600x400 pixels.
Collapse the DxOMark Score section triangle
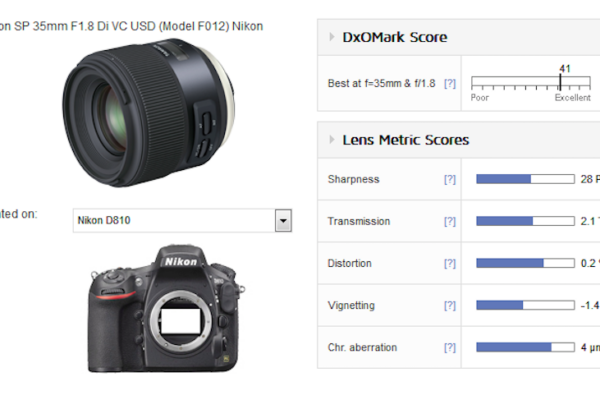tap(332, 37)
